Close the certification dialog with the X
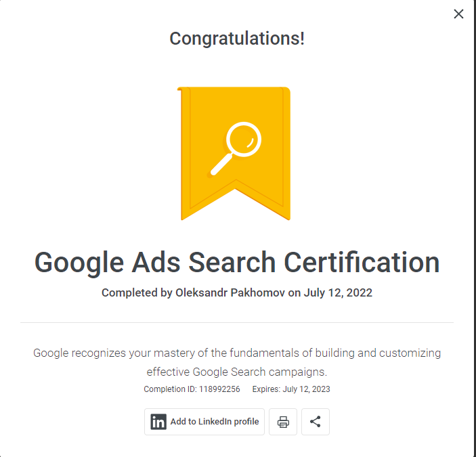Viewport: 476px width, 457px height. click(x=458, y=14)
